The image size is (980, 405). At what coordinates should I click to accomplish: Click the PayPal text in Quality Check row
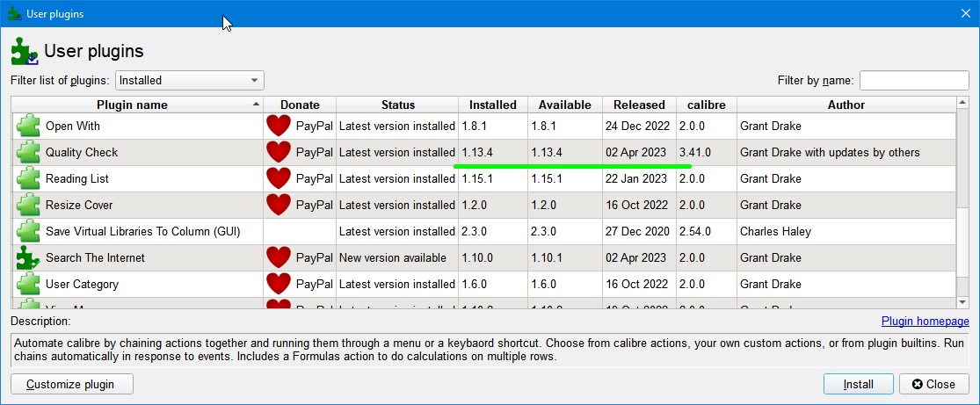click(315, 153)
